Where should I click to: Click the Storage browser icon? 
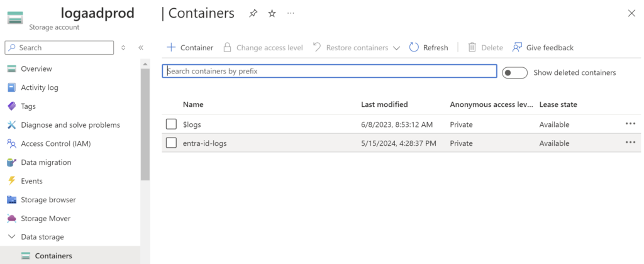(11, 199)
